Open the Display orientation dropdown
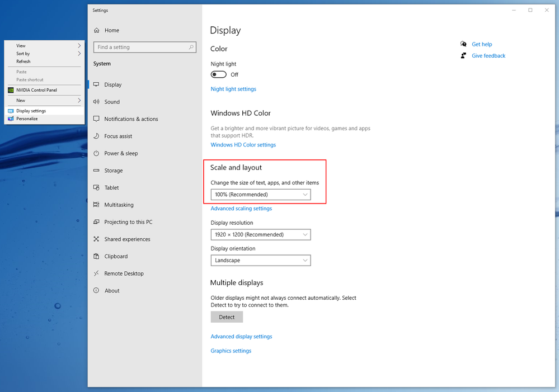This screenshot has width=559, height=392. coord(261,260)
